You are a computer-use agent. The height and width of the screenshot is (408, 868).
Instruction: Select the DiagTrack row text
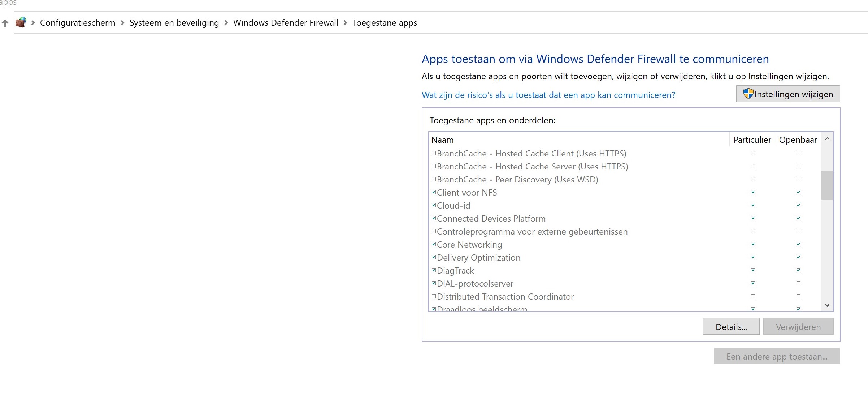coord(455,271)
